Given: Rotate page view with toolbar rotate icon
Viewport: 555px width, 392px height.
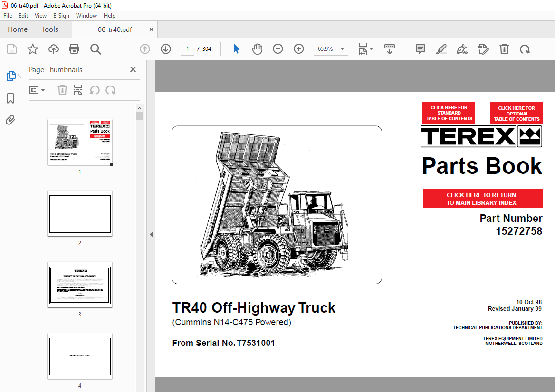Looking at the screenshot, I should tap(525, 49).
